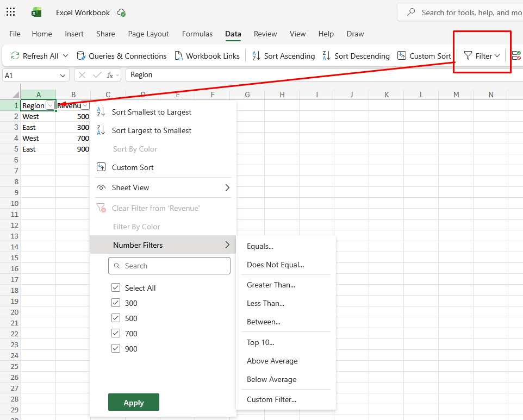Click the select-all corner triangle
523x420 pixels.
[x=16, y=95]
